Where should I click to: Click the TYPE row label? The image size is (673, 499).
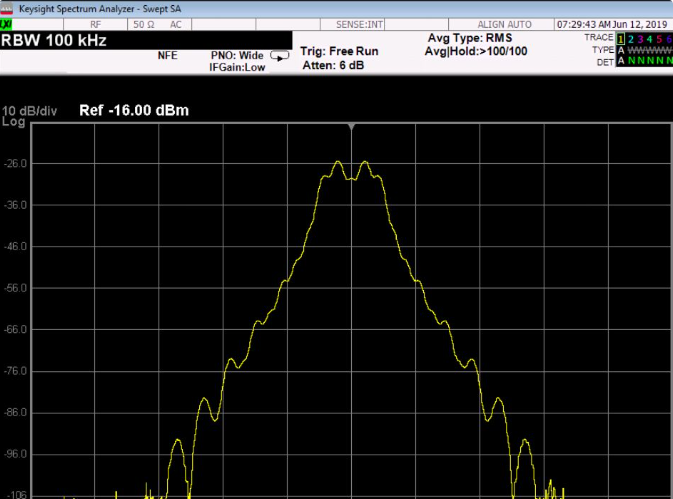[x=603, y=50]
